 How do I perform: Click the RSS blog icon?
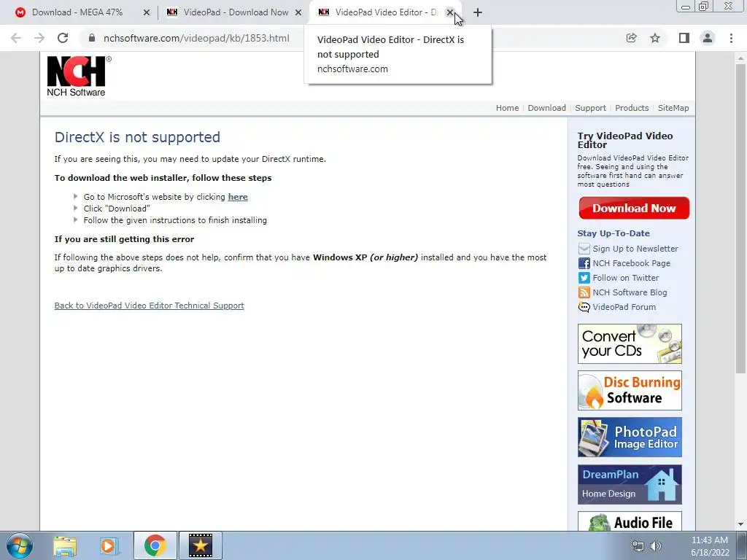click(x=584, y=292)
